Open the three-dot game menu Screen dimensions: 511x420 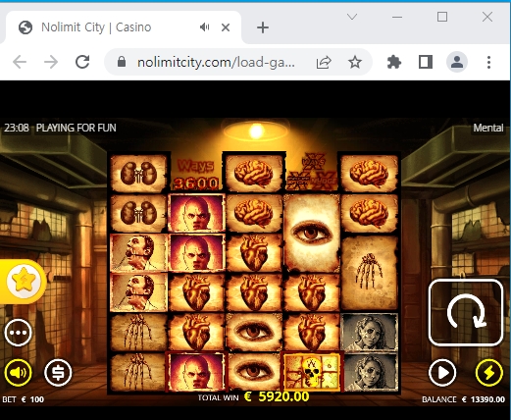(x=18, y=333)
